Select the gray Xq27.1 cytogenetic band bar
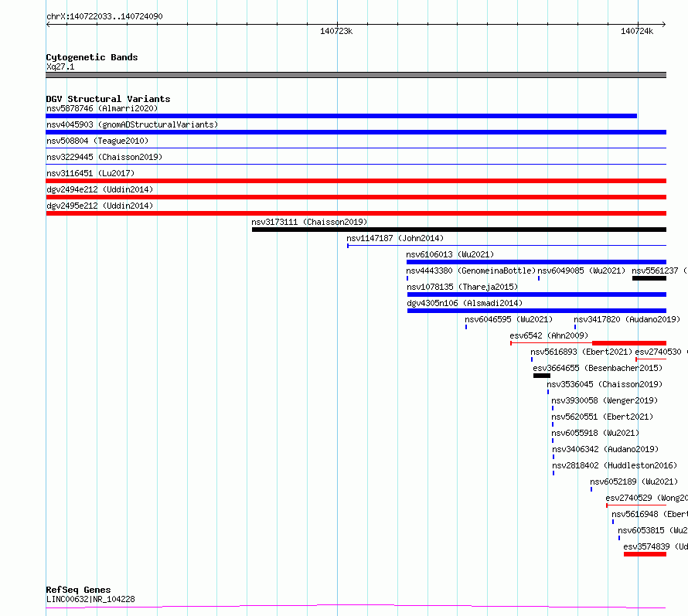 (x=356, y=75)
